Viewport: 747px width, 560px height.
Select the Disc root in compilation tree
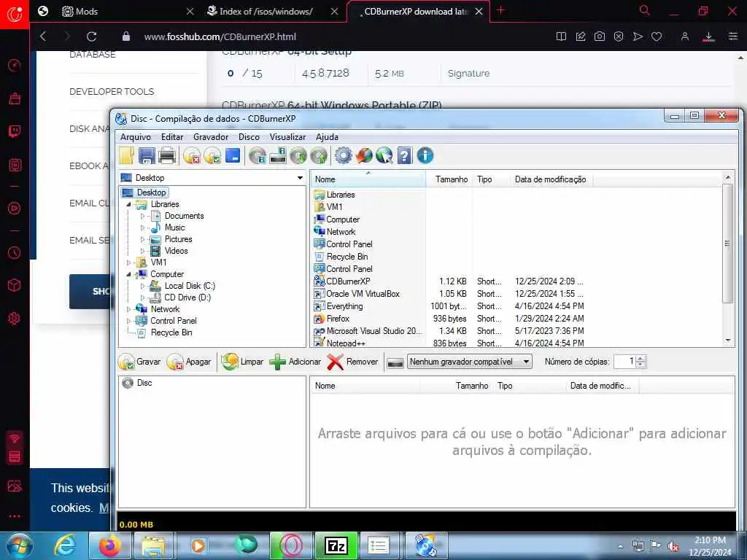(144, 383)
